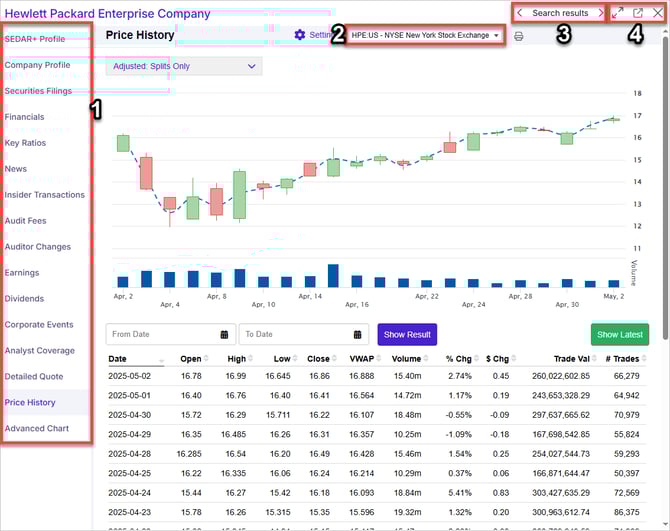Open Detailed Quote section
Screen dimensions: 670x531
34,376
